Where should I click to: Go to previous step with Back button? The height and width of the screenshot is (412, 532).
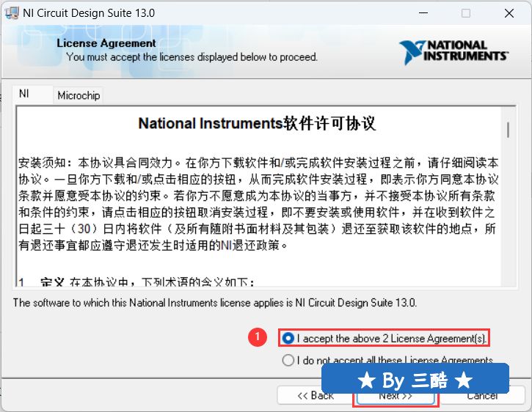pyautogui.click(x=315, y=395)
